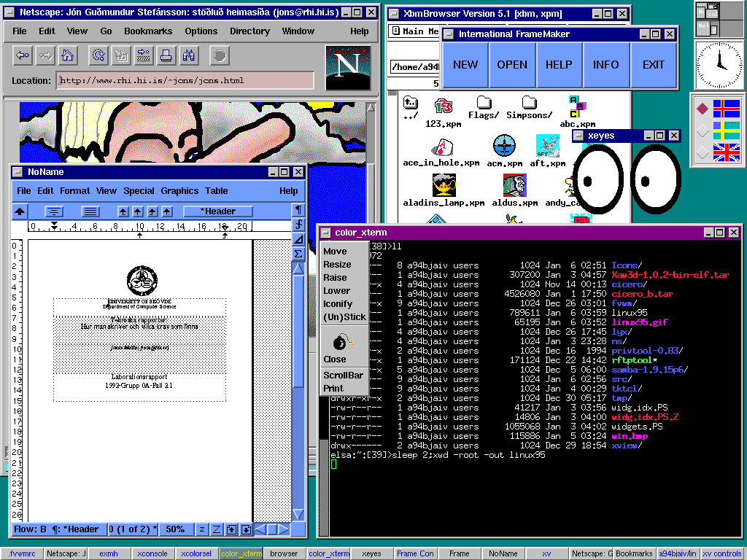Click the Netscape Reload icon
Screen dimensions: 747x560
click(x=98, y=55)
